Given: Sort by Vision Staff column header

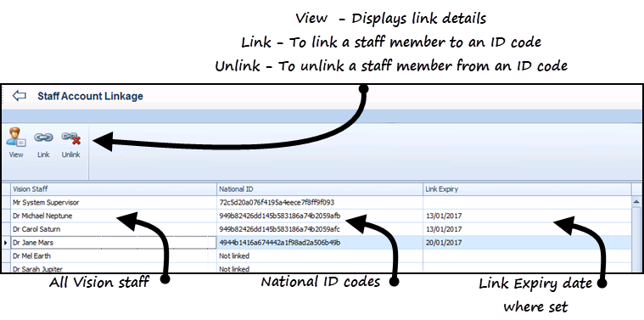Looking at the screenshot, I should [114, 189].
